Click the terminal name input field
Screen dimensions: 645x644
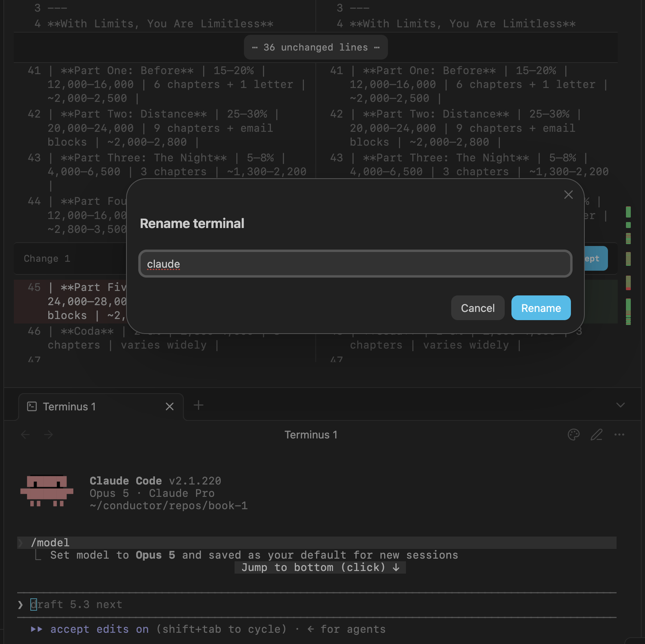pos(355,264)
